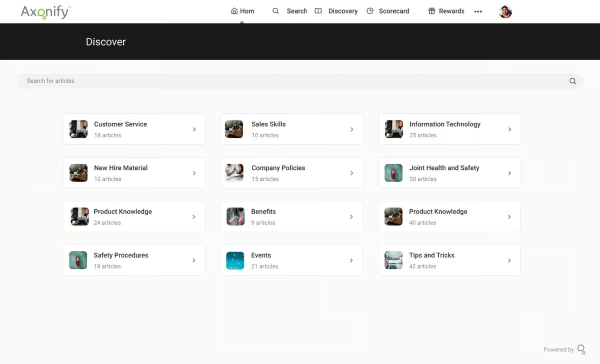The image size is (600, 364).
Task: Click the Search magnifier icon in top navigation
Action: [276, 11]
